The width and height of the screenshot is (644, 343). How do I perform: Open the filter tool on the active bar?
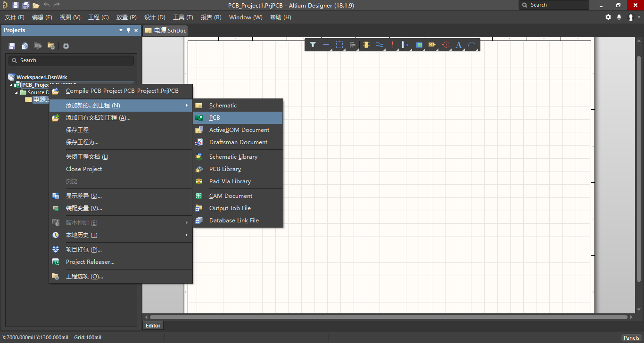[313, 45]
